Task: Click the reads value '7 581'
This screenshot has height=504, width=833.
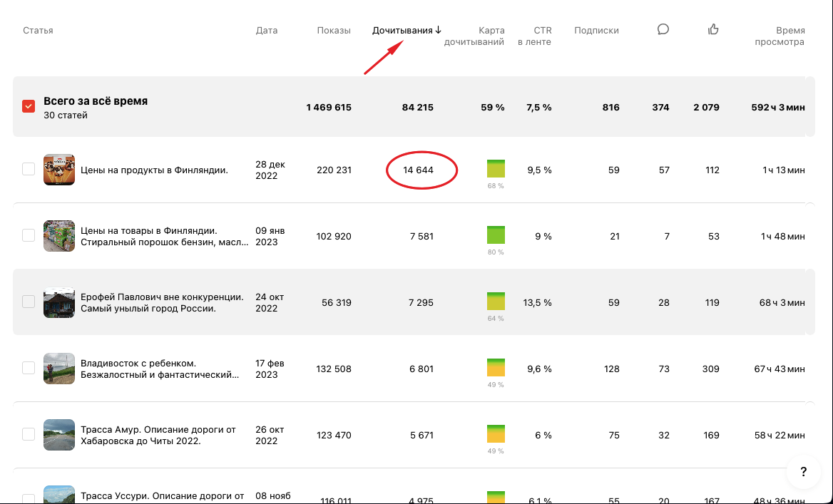Action: coord(421,237)
